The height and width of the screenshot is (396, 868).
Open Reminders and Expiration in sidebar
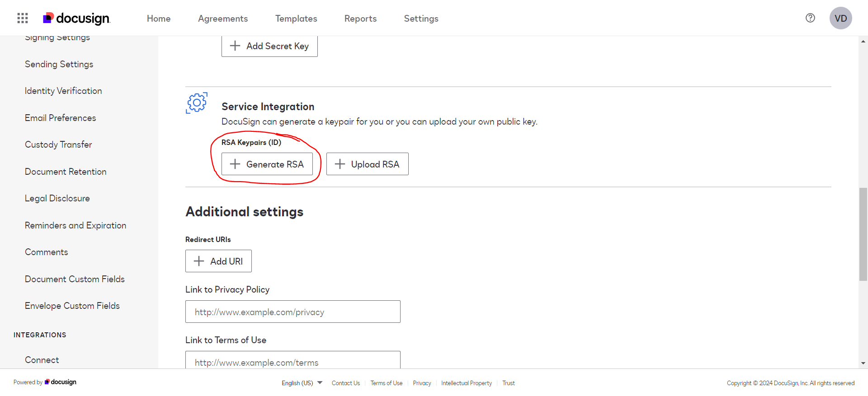(75, 225)
